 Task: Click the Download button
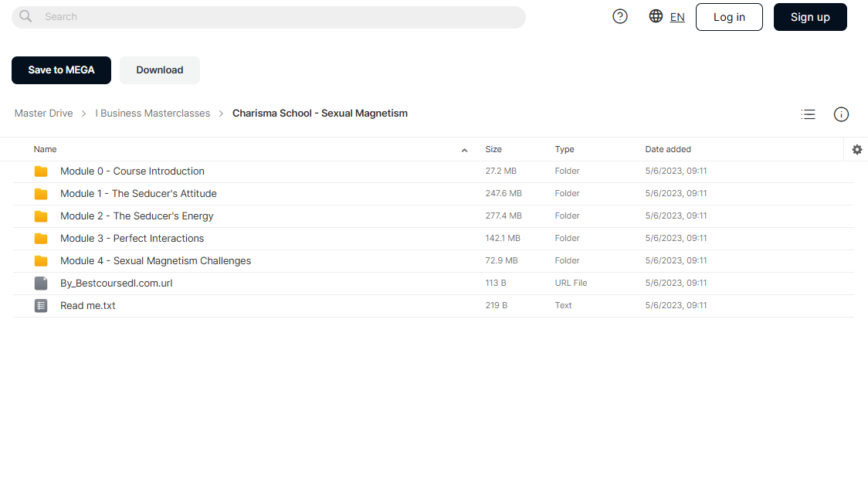[159, 70]
